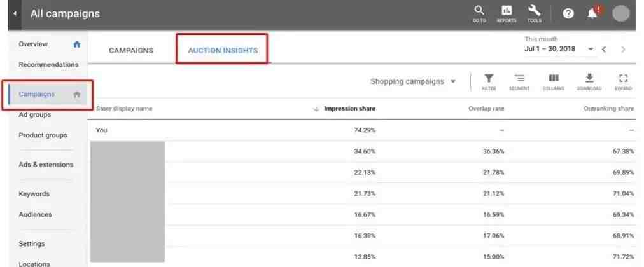This screenshot has height=267, width=644.
Task: Switch to the Campaigns tab
Action: click(x=131, y=50)
